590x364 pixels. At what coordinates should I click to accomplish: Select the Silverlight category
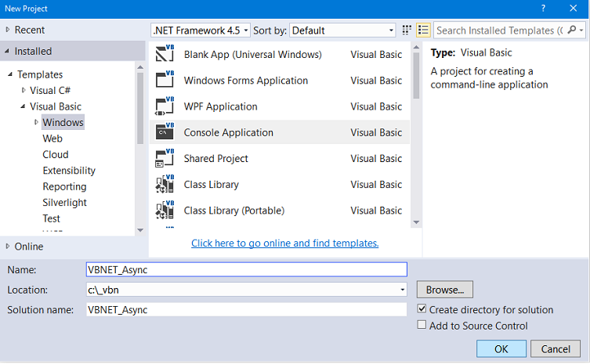(x=64, y=203)
